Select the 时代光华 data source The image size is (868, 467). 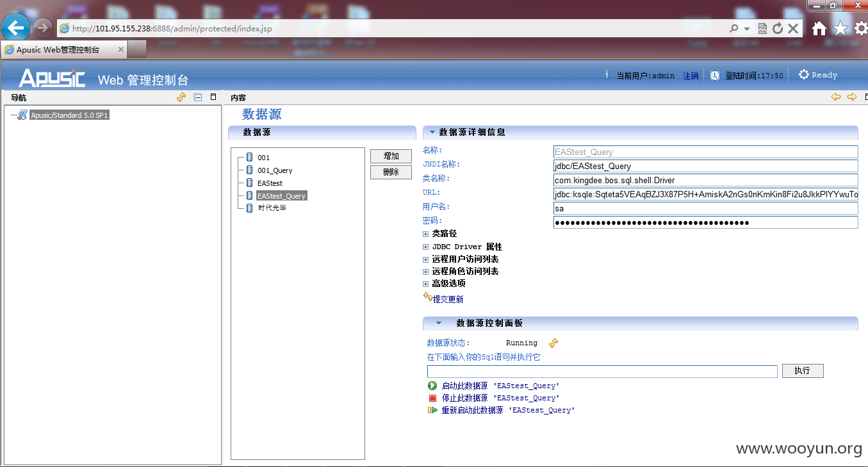[x=272, y=208]
